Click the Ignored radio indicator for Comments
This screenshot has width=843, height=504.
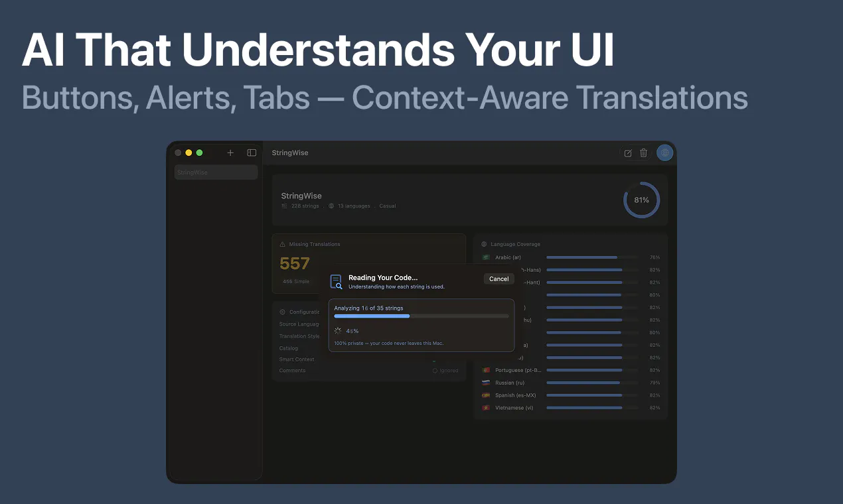(435, 371)
